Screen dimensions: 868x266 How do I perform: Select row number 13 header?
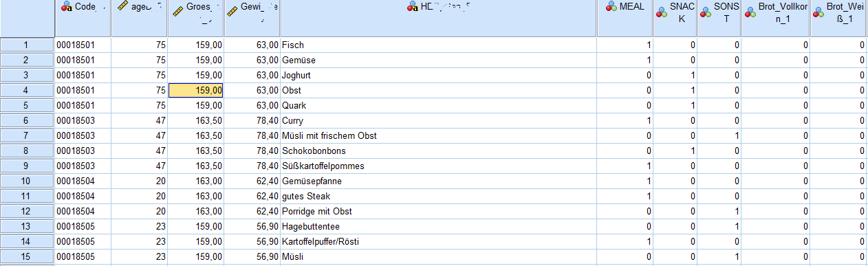point(27,227)
